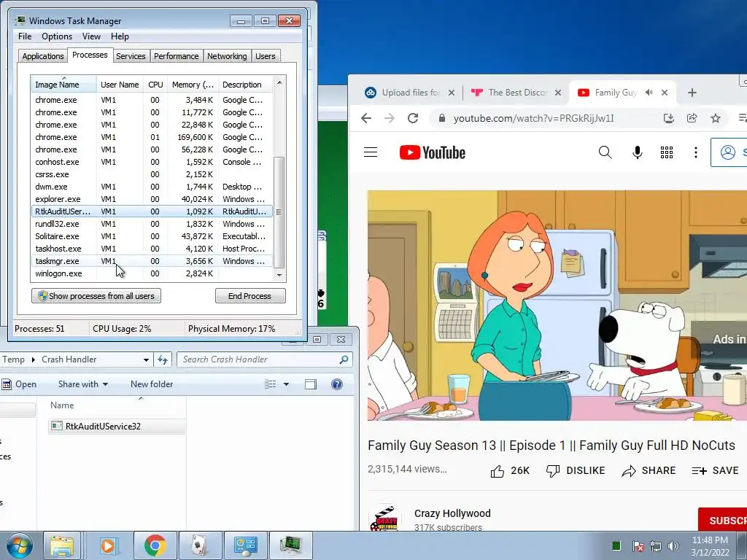The width and height of the screenshot is (747, 560).
Task: Open Crazy Hollywood channel link
Action: [x=452, y=513]
